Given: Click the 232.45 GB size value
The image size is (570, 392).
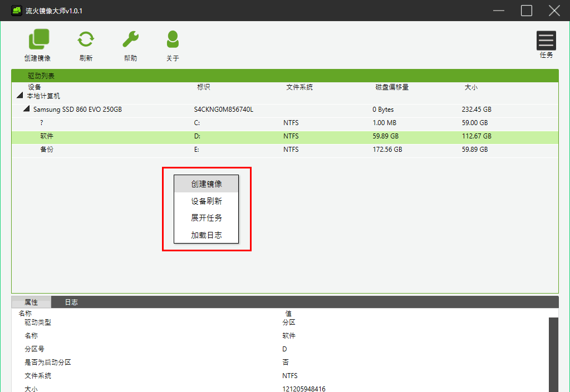Looking at the screenshot, I should point(476,109).
